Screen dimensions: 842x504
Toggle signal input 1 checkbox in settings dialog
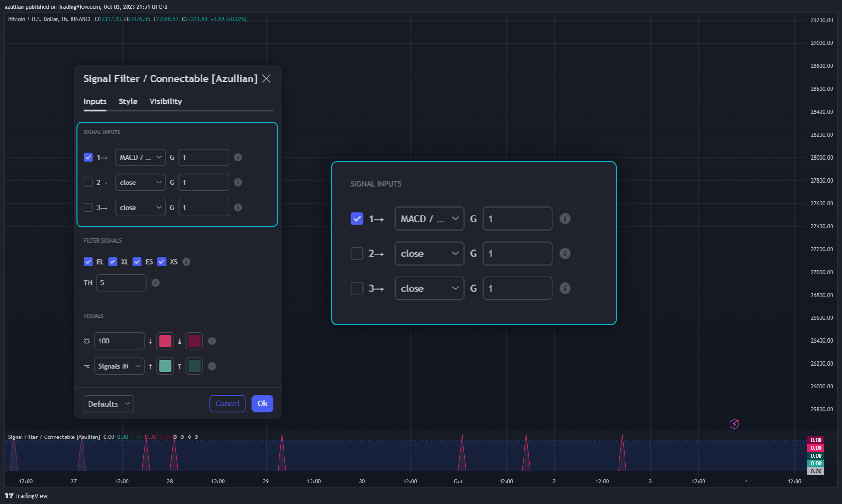pos(88,157)
